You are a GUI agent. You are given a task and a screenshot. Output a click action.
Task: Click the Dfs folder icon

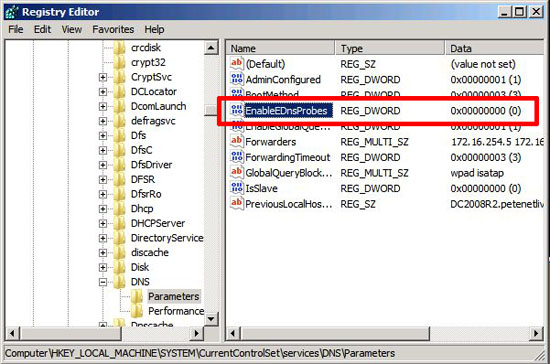pyautogui.click(x=119, y=135)
